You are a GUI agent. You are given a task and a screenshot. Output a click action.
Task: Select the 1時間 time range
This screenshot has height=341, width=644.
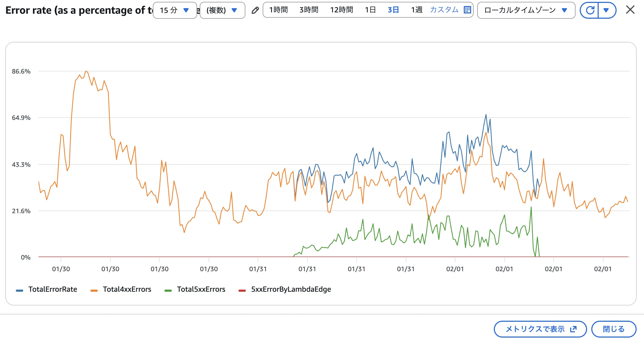pos(278,10)
